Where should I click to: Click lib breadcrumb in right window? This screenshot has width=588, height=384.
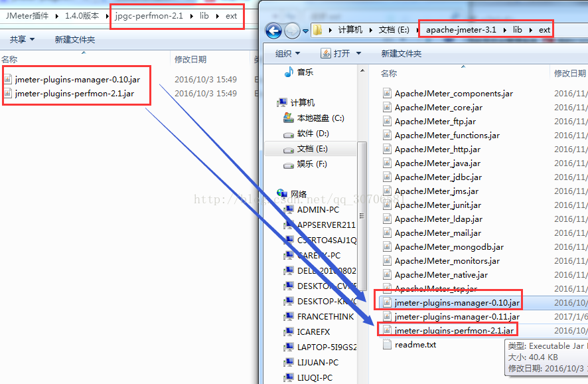[x=518, y=30]
